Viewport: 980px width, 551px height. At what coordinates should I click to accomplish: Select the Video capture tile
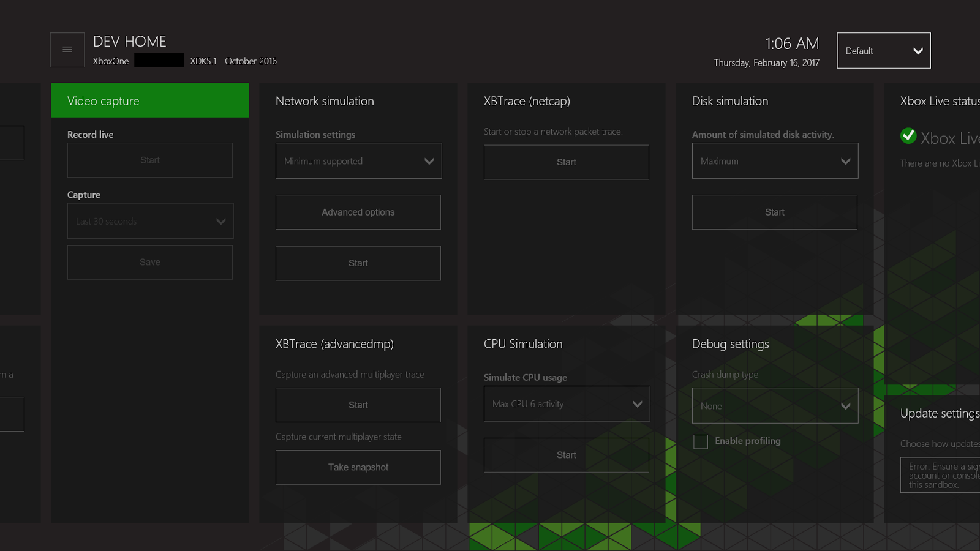149,100
